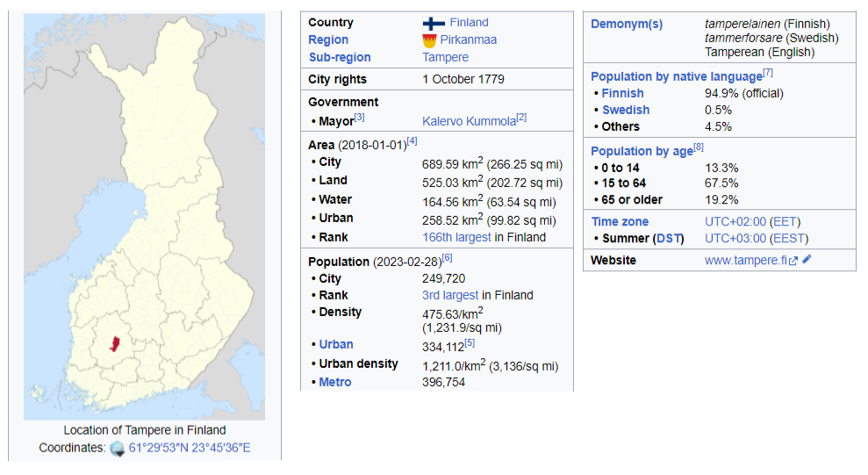The width and height of the screenshot is (868, 475).
Task: Click the DST abbreviation link
Action: pyautogui.click(x=669, y=238)
